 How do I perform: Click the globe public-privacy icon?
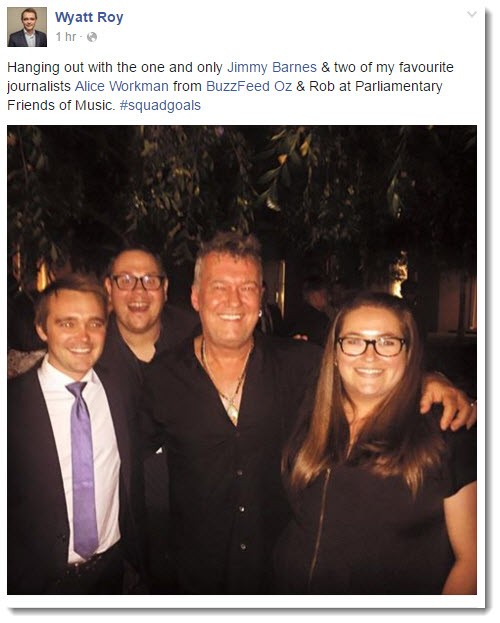click(92, 37)
